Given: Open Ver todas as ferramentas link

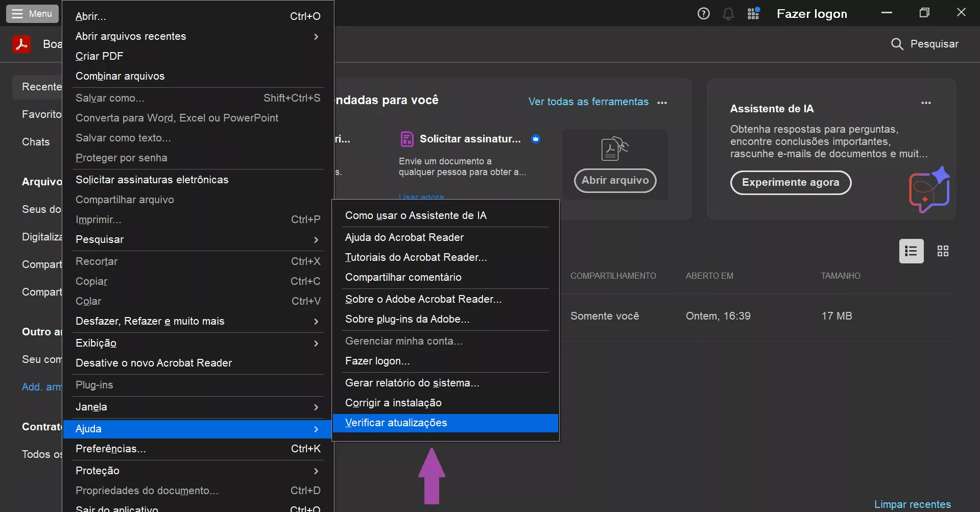Looking at the screenshot, I should tap(588, 102).
